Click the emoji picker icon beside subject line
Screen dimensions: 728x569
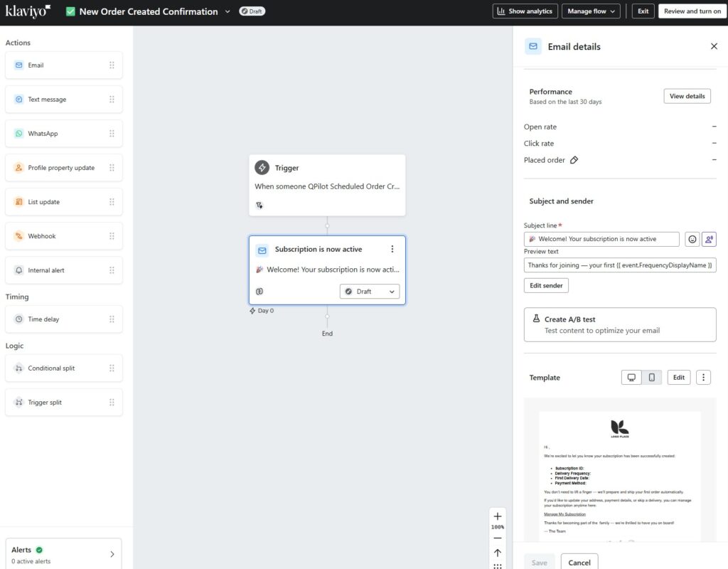pyautogui.click(x=692, y=240)
